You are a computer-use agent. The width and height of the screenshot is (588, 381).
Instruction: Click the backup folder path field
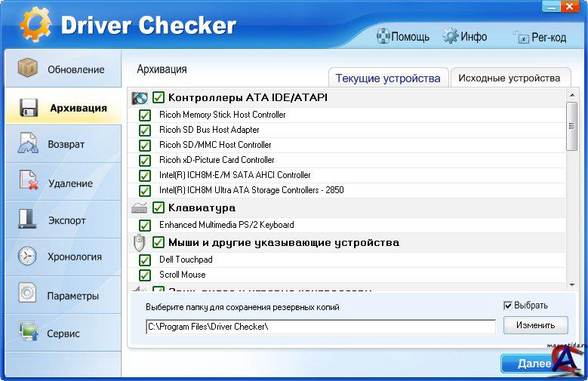coord(320,327)
